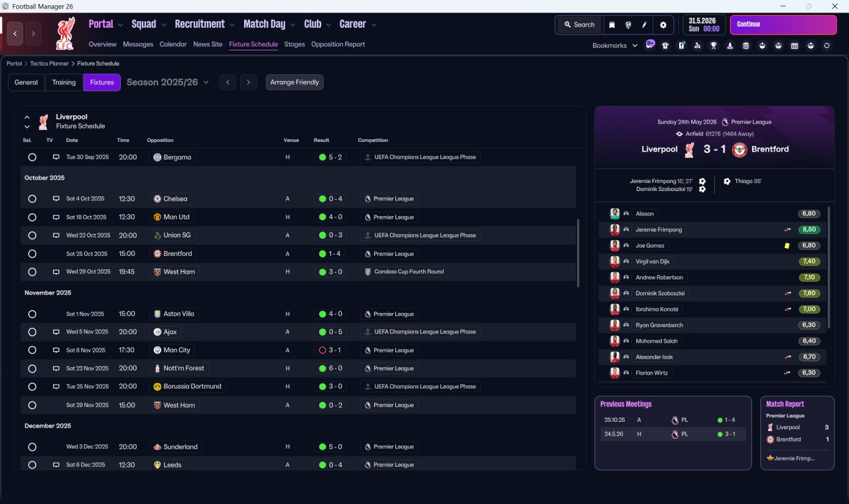Click the trophy bookmark icon

[x=714, y=46]
